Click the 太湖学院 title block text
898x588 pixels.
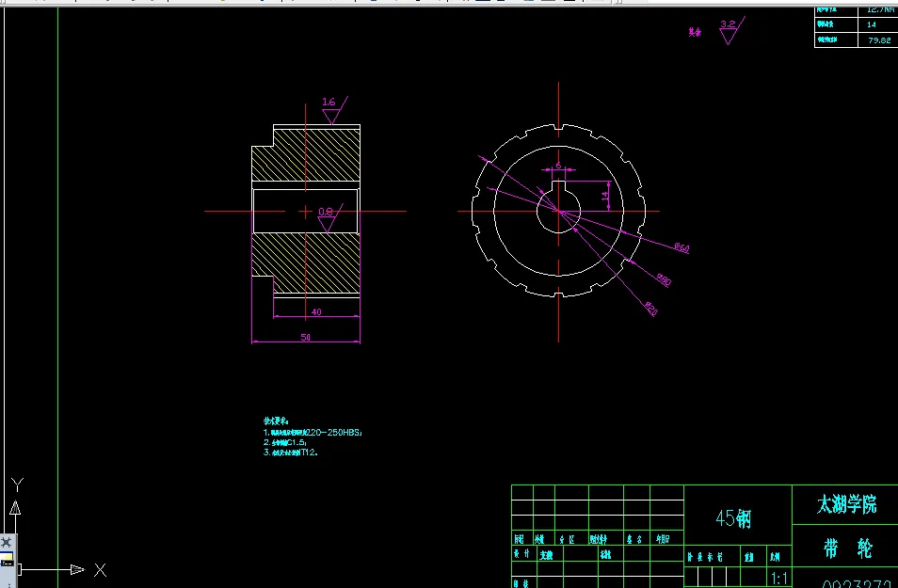(846, 504)
